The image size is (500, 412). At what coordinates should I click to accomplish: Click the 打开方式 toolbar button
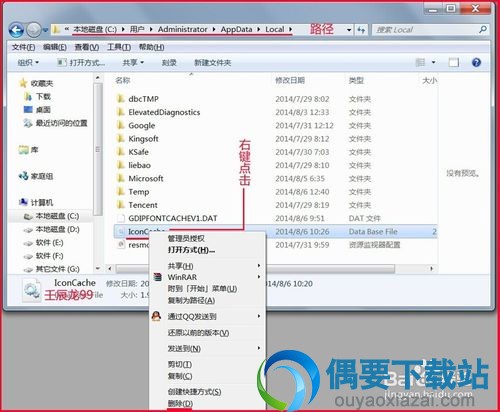[x=81, y=63]
